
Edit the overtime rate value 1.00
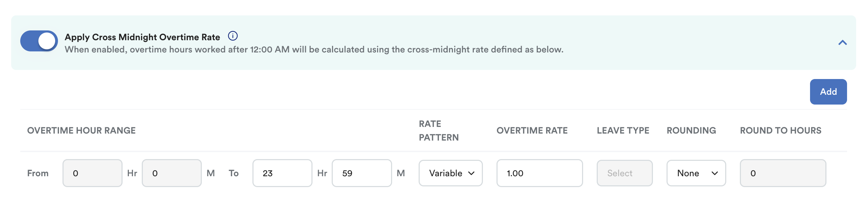[540, 173]
